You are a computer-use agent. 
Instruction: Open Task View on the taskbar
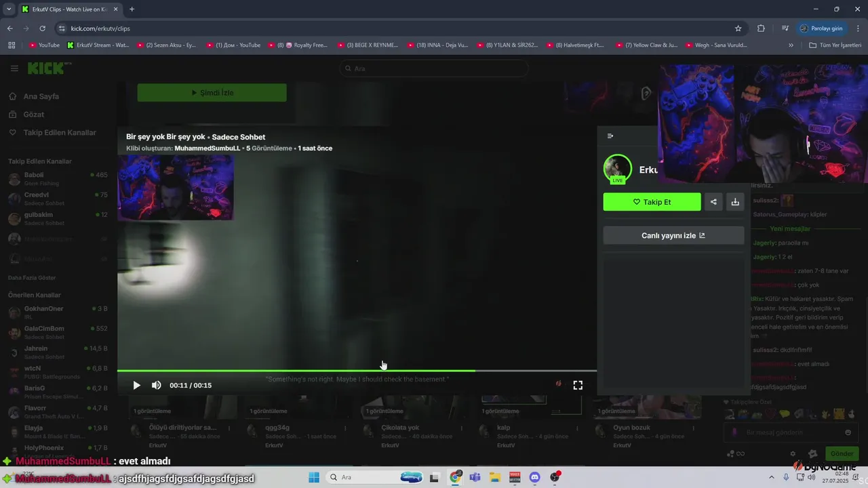[x=435, y=477]
